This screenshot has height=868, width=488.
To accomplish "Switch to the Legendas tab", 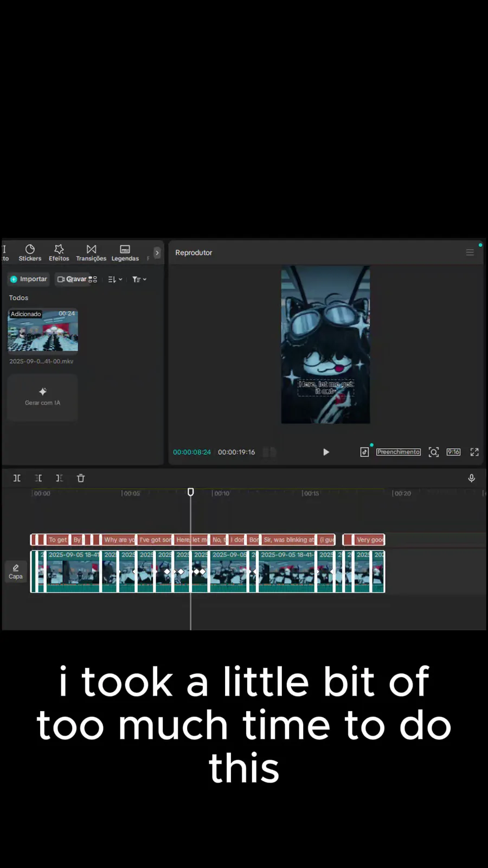I will [x=125, y=253].
